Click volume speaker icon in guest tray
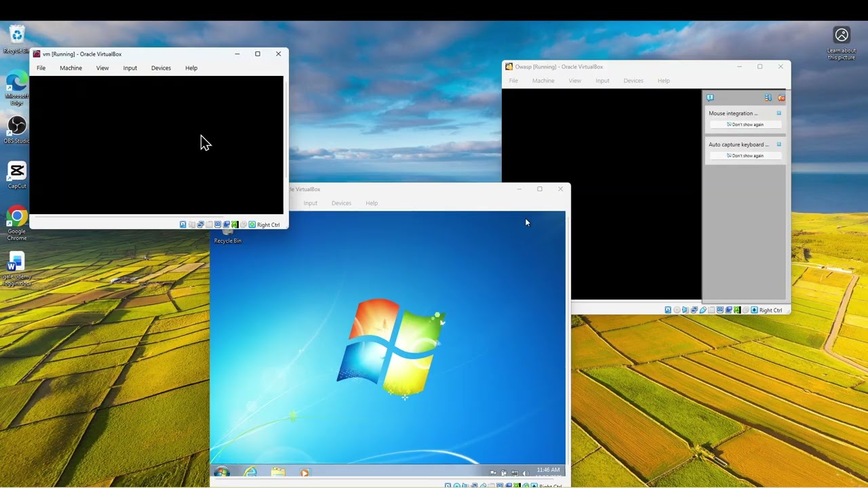This screenshot has width=868, height=488. point(526,473)
